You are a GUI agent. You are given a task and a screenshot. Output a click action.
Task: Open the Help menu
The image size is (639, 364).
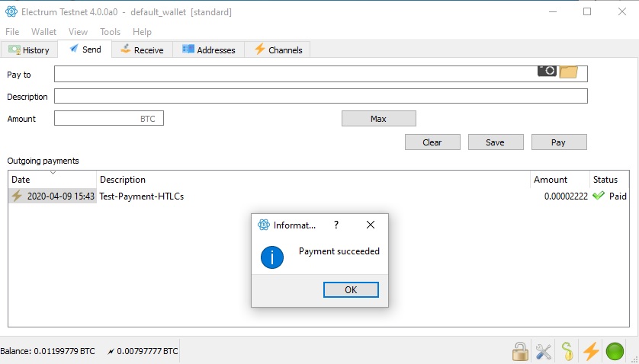click(x=142, y=32)
